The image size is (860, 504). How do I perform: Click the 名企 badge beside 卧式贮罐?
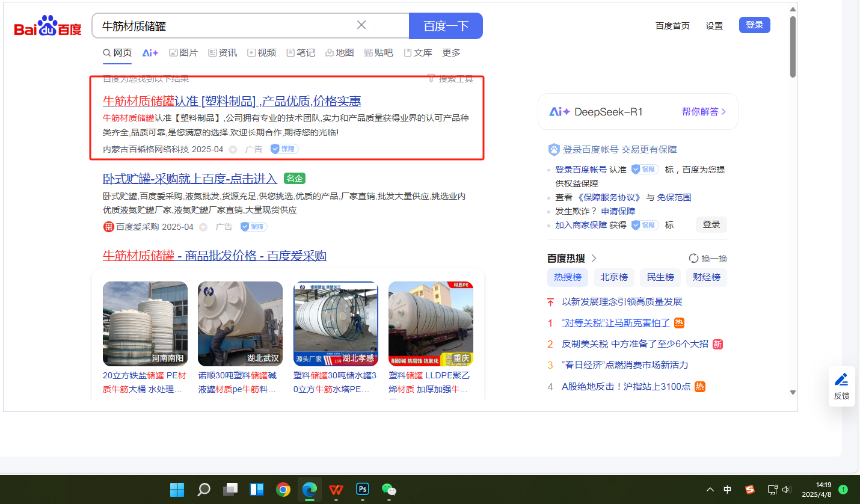[x=295, y=179]
